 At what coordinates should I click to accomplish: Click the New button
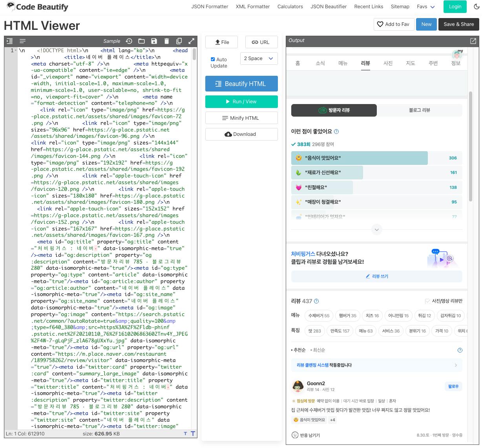click(426, 24)
